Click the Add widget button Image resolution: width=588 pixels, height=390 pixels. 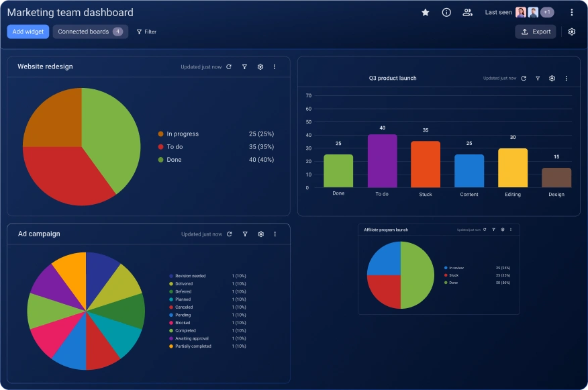[x=28, y=32]
